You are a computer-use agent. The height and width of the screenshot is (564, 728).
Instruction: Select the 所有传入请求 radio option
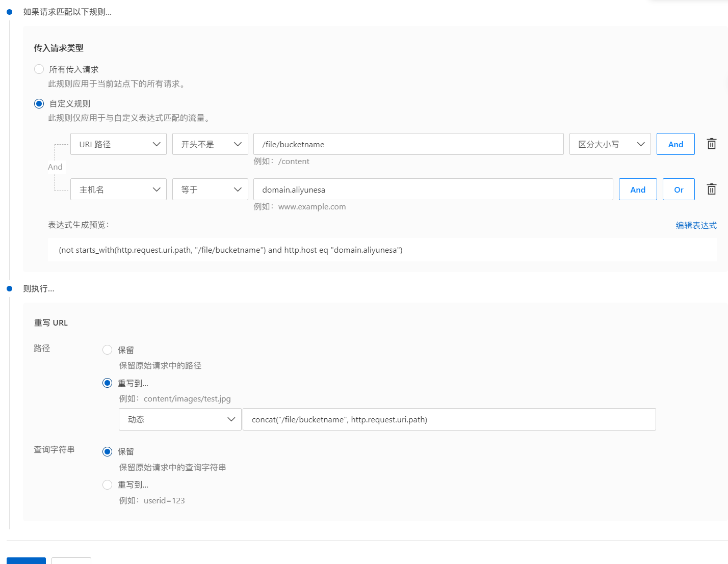pyautogui.click(x=39, y=69)
